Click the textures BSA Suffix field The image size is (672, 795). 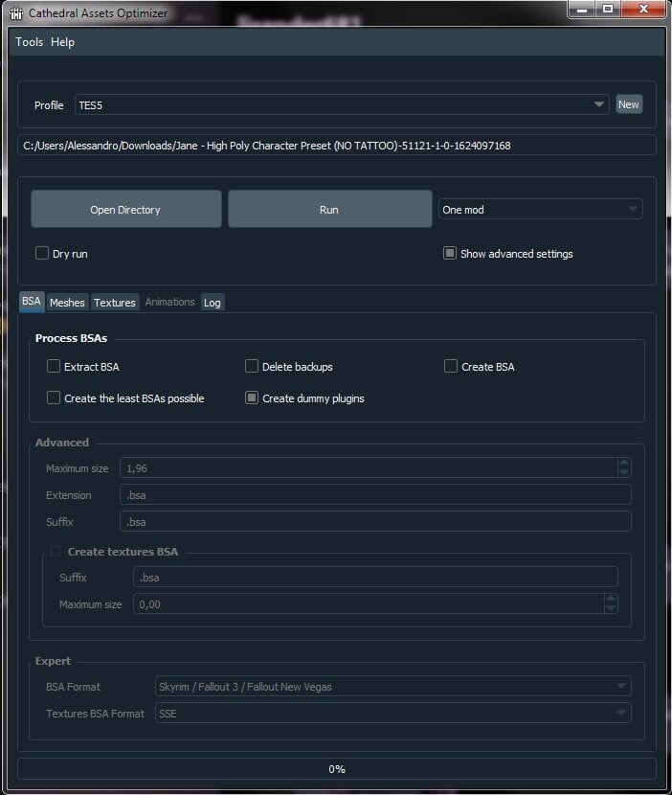[x=375, y=577]
